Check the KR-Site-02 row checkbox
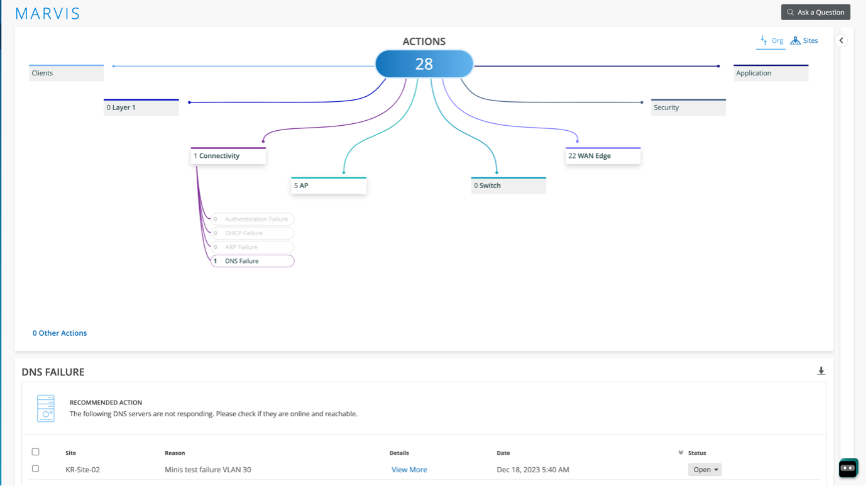The width and height of the screenshot is (868, 488). 35,469
